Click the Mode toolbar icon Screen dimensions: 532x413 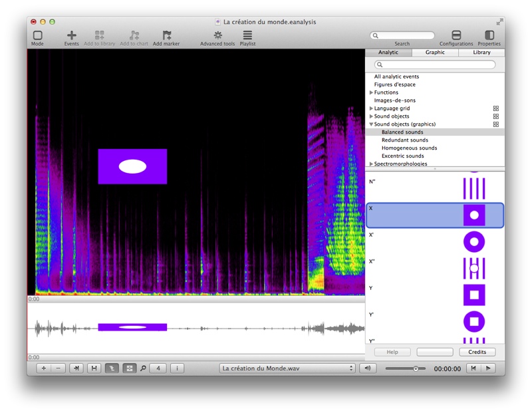(x=37, y=35)
